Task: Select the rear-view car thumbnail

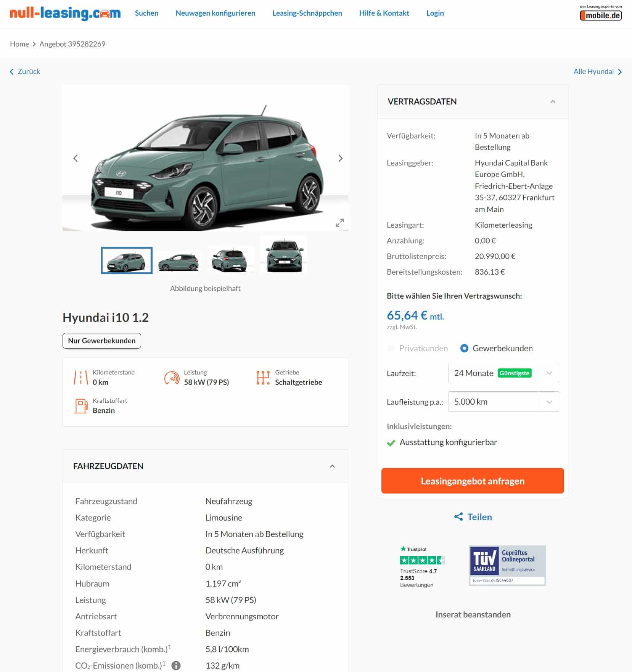Action: [231, 260]
